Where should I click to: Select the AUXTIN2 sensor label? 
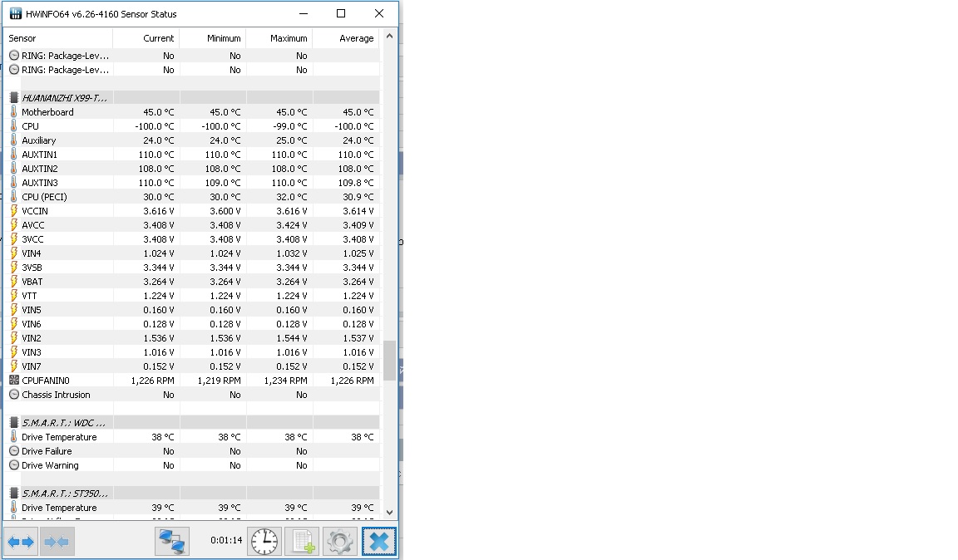(x=40, y=169)
